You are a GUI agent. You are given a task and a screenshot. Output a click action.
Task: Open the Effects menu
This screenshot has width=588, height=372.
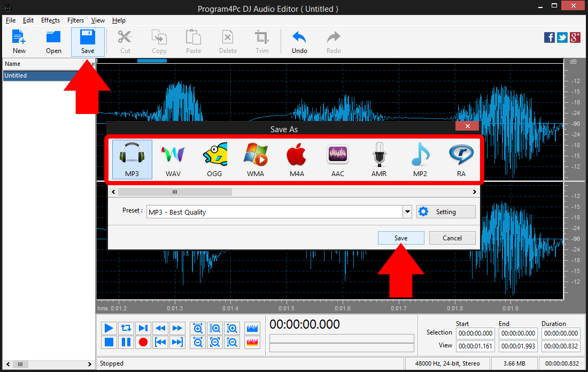tap(50, 20)
